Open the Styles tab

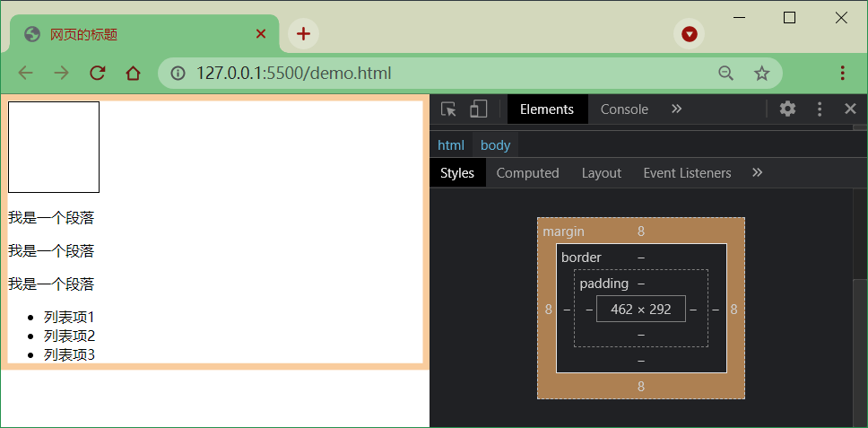click(x=457, y=173)
